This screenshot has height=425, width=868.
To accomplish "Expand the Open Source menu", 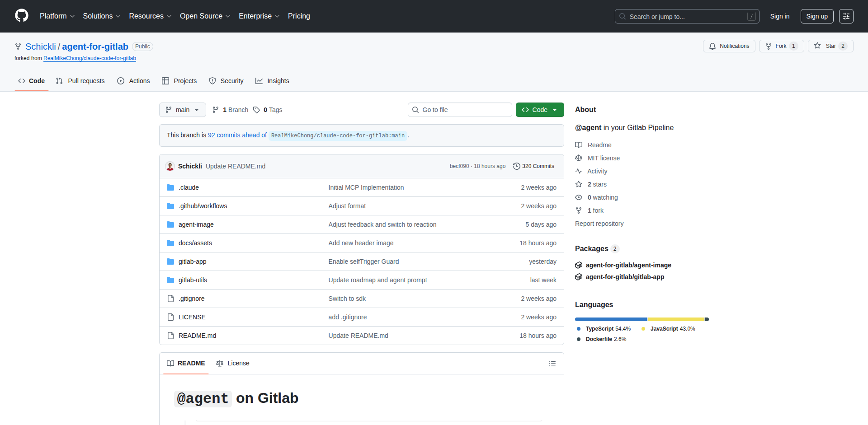I will click(x=205, y=16).
